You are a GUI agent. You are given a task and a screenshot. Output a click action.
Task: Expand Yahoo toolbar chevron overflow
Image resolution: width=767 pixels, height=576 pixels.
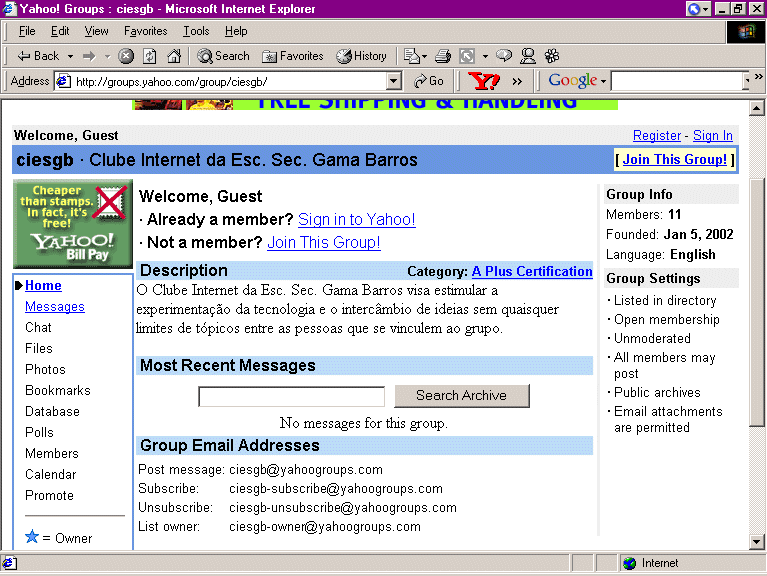[x=518, y=82]
